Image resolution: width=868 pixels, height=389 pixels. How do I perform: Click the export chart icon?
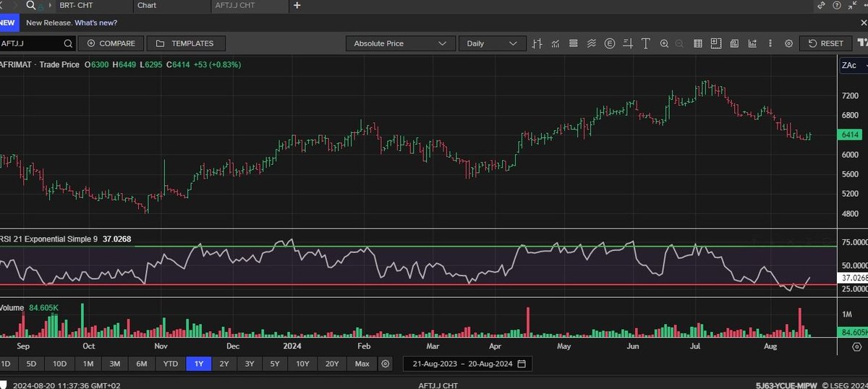coord(752,43)
